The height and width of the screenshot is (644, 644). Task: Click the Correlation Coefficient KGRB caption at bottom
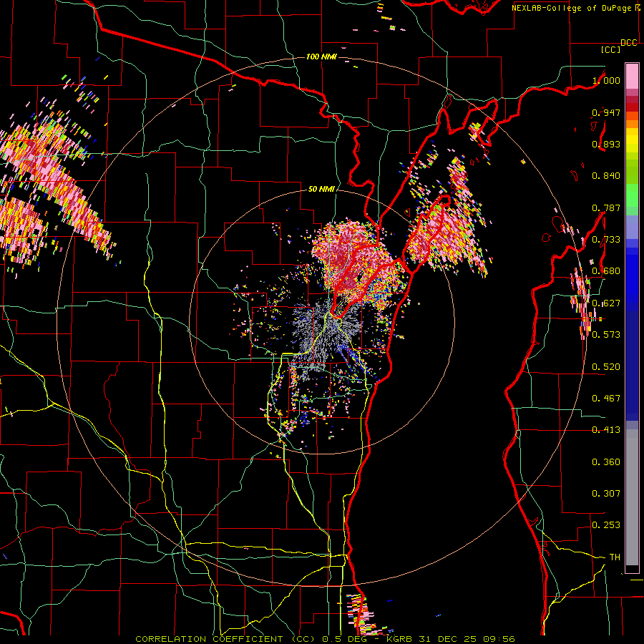coord(325,639)
